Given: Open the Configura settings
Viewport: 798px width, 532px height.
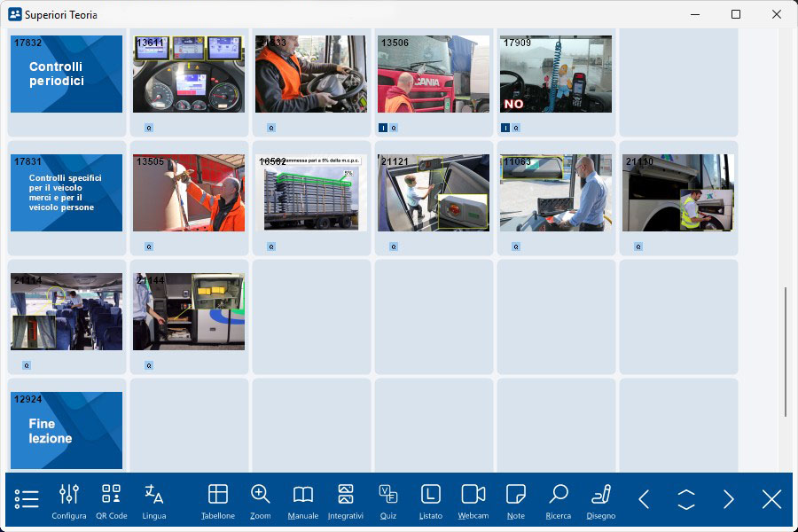Looking at the screenshot, I should coord(69,499).
